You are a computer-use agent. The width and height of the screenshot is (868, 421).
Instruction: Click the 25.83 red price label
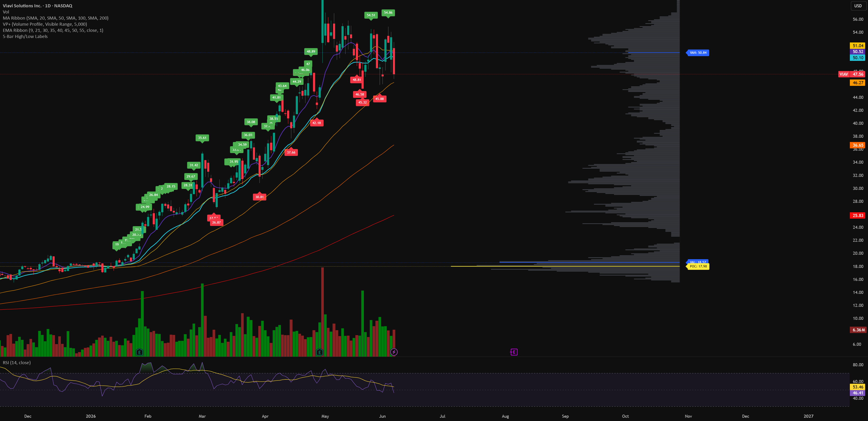coord(858,216)
